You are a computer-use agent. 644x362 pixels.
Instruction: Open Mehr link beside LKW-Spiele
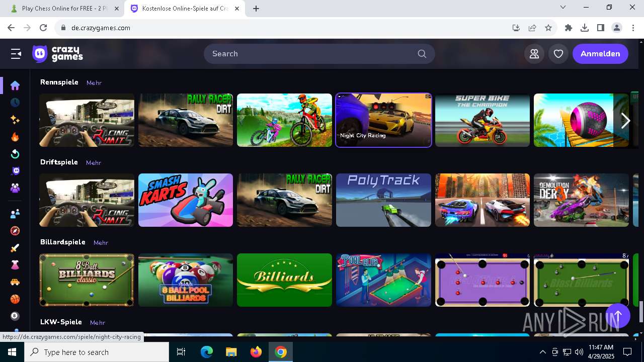98,322
